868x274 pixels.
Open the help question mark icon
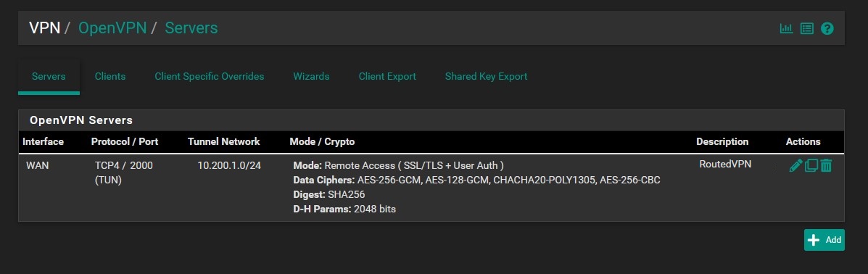[x=827, y=28]
